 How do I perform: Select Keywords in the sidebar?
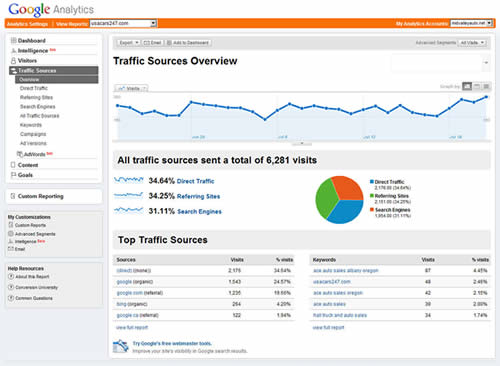click(x=31, y=125)
